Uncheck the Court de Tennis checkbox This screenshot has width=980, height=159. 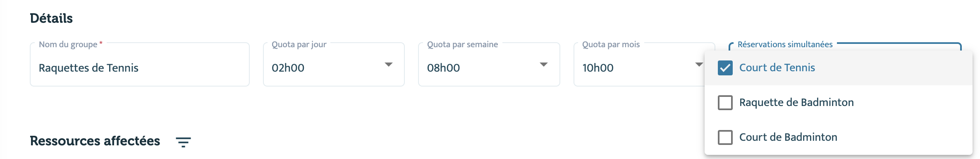725,68
